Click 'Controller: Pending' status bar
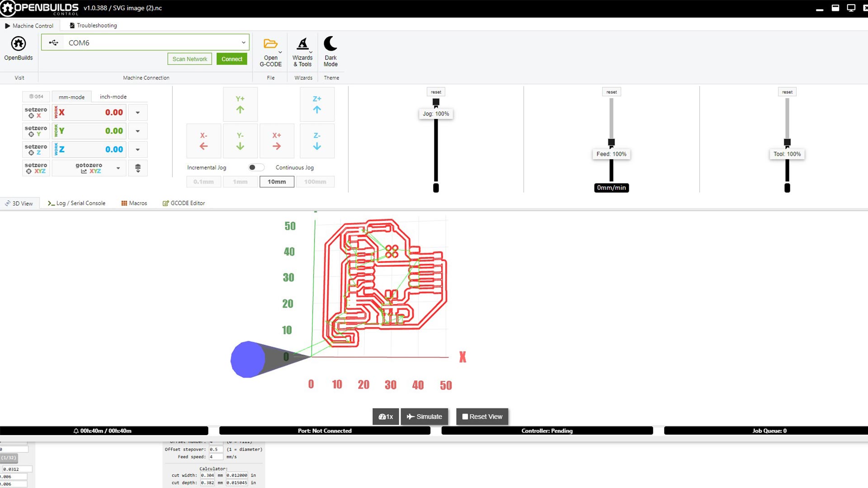 point(547,431)
